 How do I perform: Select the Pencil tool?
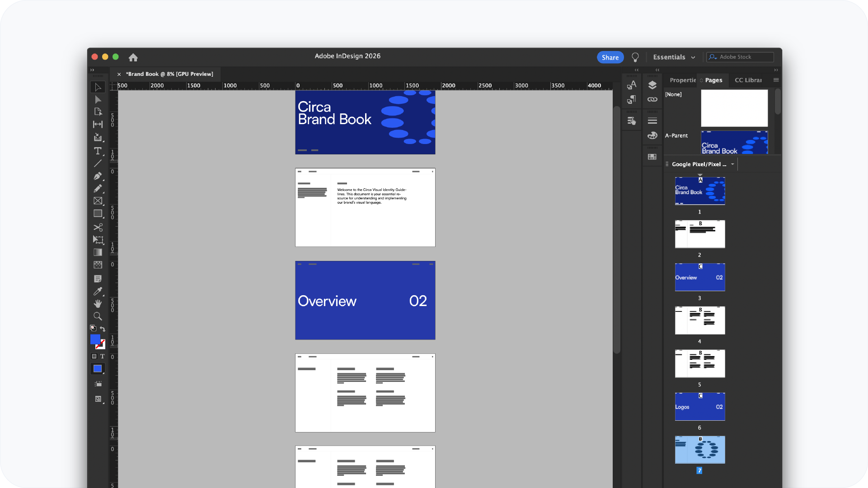(x=98, y=188)
